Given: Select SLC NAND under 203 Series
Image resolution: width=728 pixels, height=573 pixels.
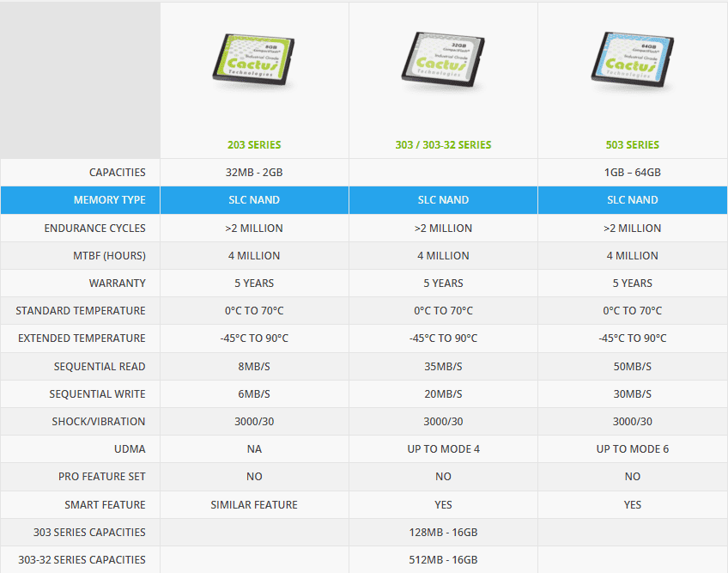Looking at the screenshot, I should point(254,200).
